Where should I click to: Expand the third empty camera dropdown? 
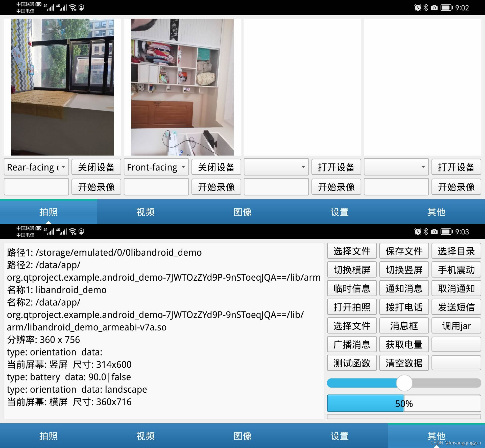276,167
